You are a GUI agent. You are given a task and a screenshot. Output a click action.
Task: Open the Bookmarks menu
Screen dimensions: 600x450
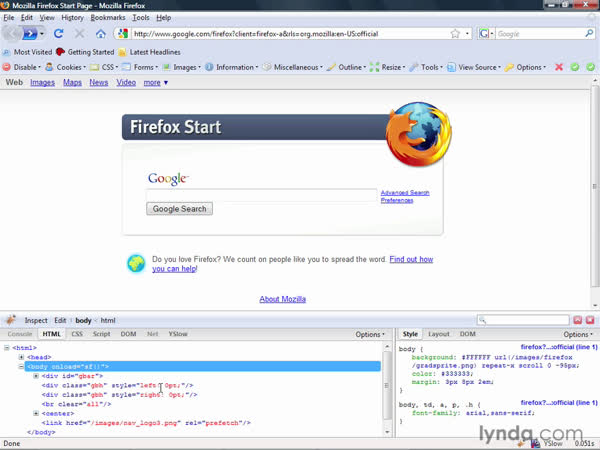tap(107, 17)
